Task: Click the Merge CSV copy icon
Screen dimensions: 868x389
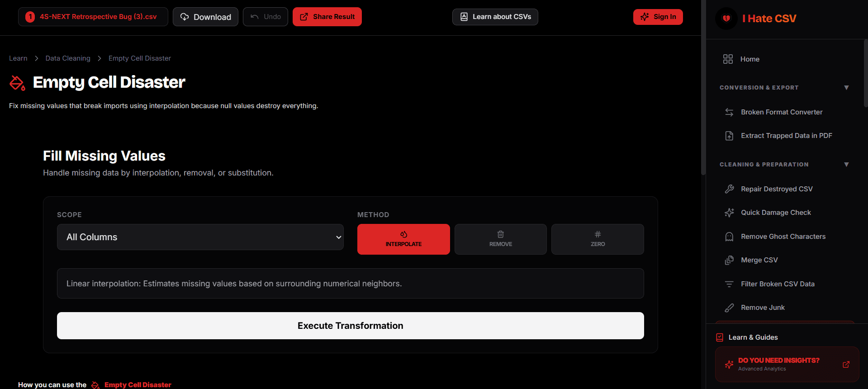Action: click(729, 260)
